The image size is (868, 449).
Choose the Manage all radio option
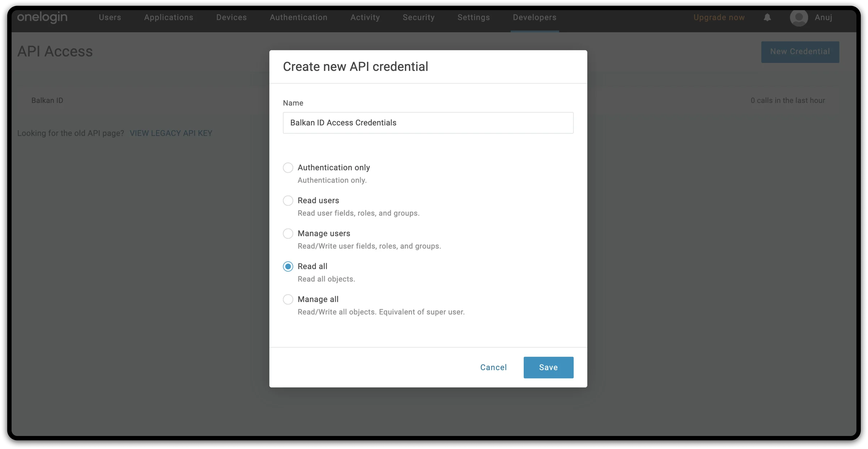(x=288, y=299)
